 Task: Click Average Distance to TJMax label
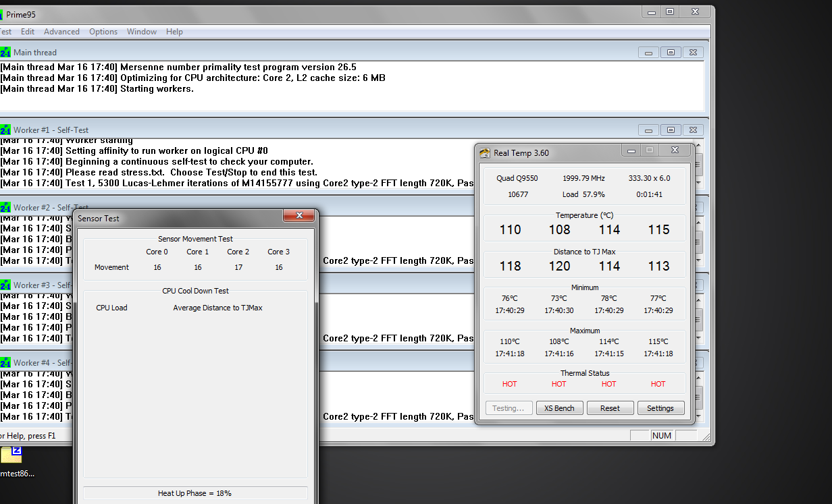[x=217, y=308]
